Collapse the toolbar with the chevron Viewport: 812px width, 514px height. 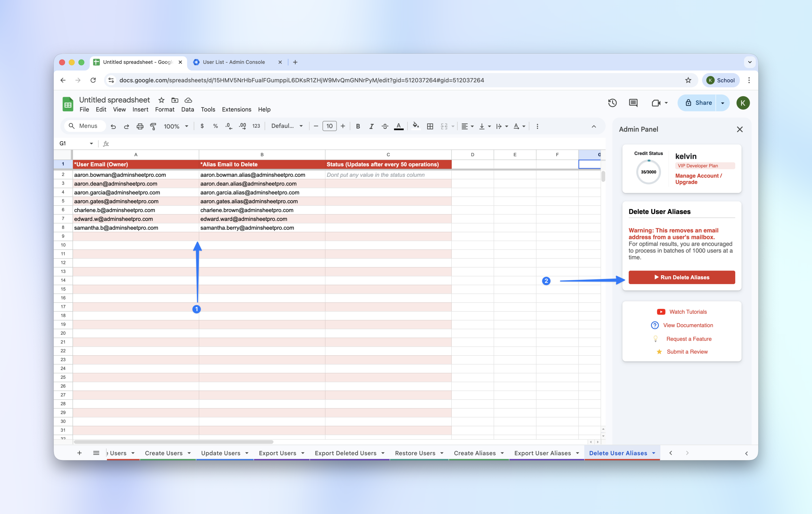594,126
